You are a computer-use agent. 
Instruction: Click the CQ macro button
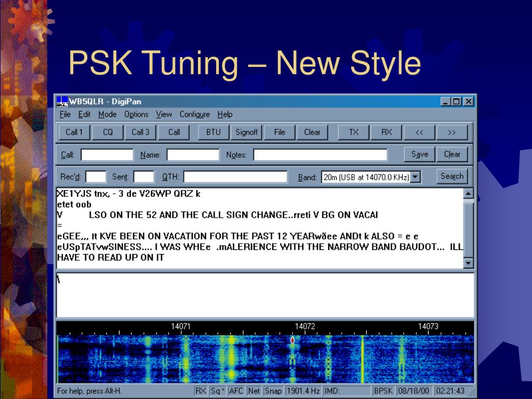coord(108,132)
